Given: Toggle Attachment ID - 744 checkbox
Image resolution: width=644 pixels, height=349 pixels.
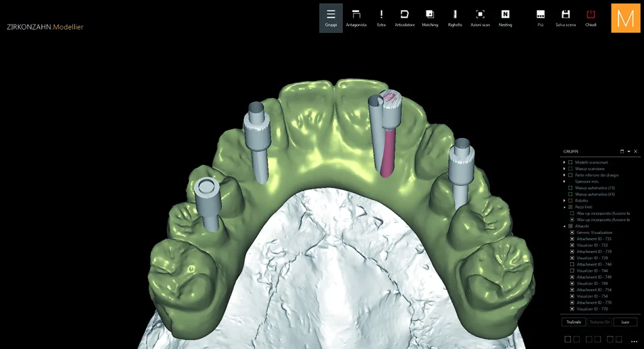Looking at the screenshot, I should point(572,264).
